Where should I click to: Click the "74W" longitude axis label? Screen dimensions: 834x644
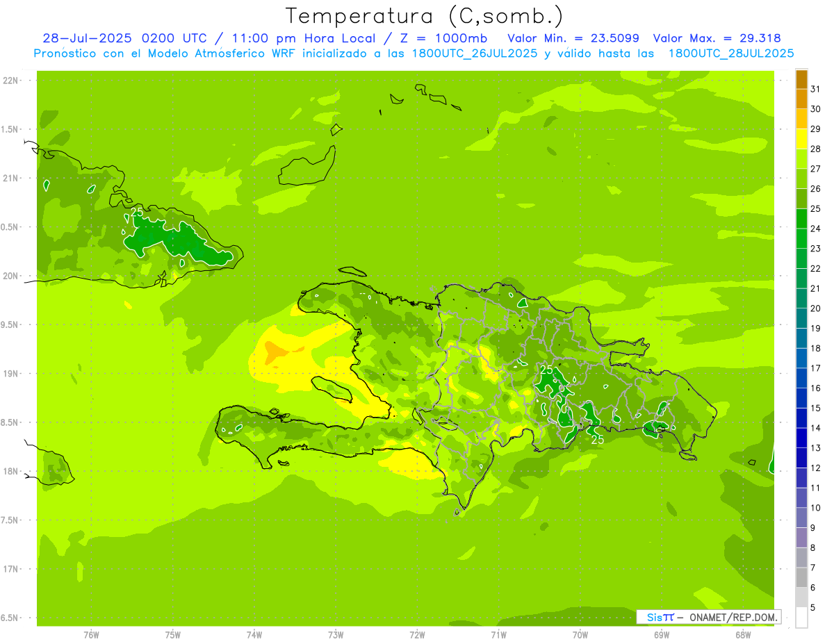pyautogui.click(x=254, y=635)
